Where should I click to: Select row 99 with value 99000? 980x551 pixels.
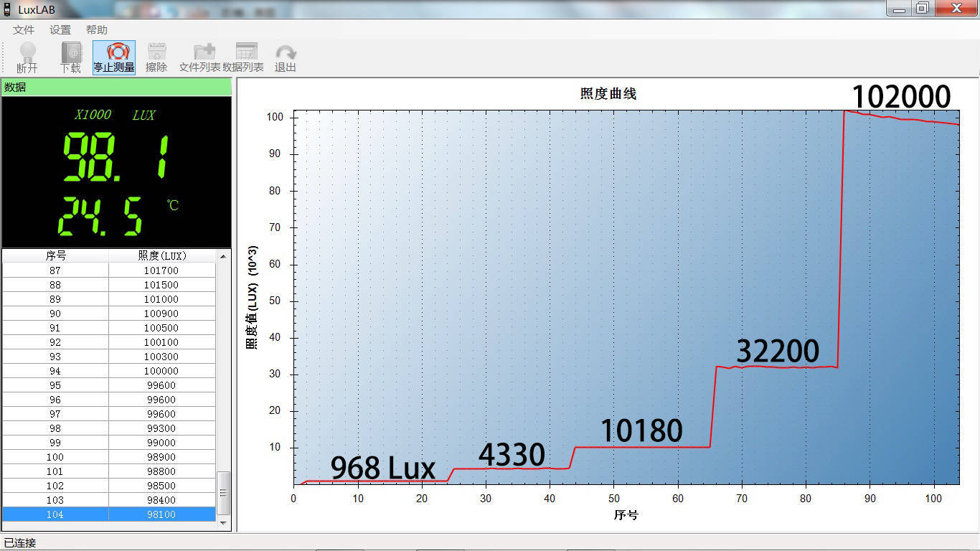pyautogui.click(x=109, y=443)
